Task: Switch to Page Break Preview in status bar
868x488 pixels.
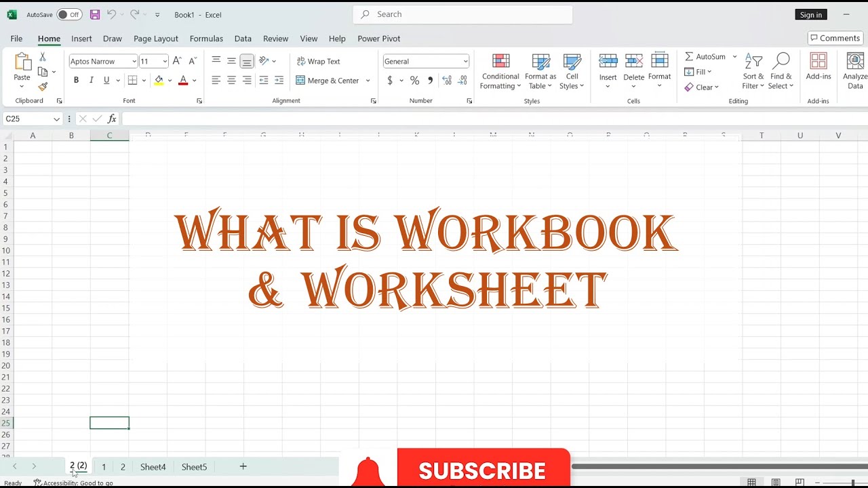Action: click(800, 483)
